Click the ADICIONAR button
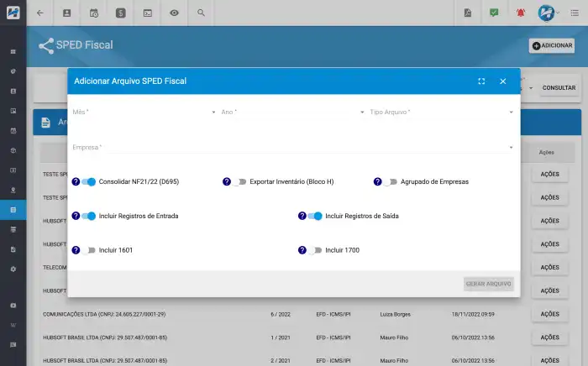The height and width of the screenshot is (366, 588). point(552,45)
